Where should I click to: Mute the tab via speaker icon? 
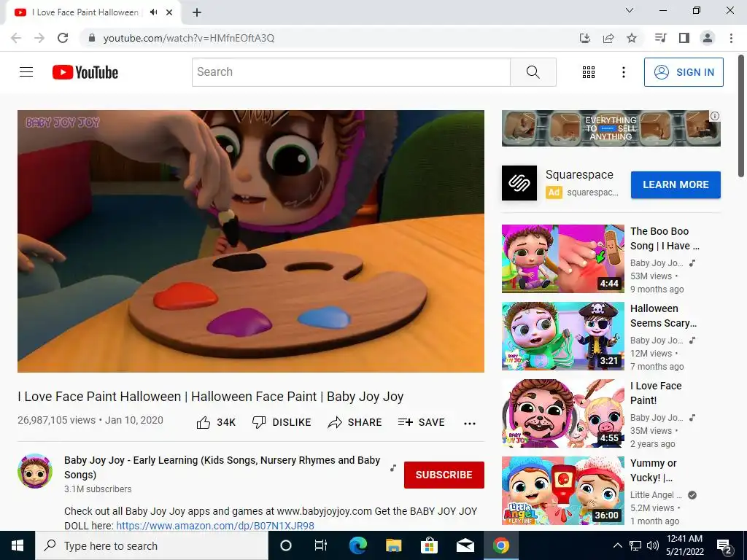153,12
